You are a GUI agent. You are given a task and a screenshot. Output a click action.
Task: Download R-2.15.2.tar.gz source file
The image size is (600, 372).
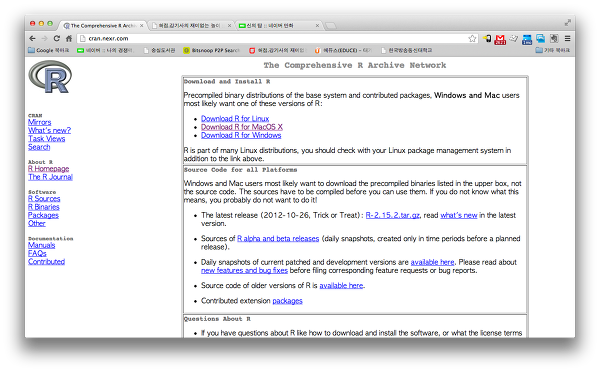tap(393, 215)
